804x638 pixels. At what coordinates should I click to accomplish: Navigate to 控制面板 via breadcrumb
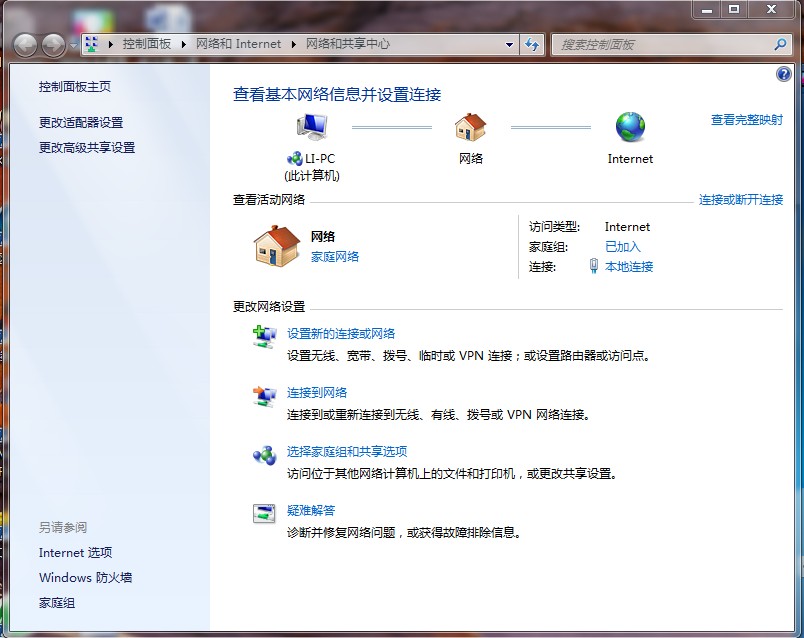pyautogui.click(x=146, y=44)
